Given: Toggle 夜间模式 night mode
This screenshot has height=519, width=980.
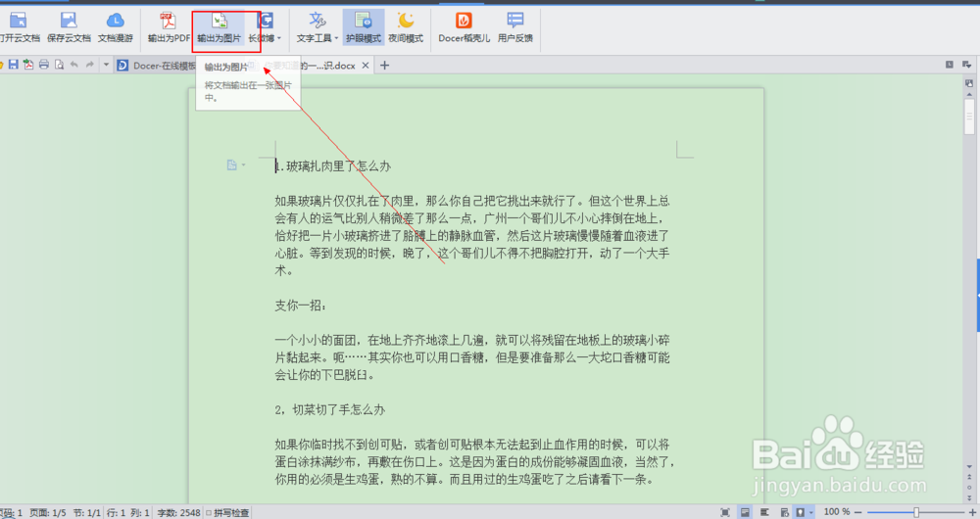Looking at the screenshot, I should pos(406,27).
